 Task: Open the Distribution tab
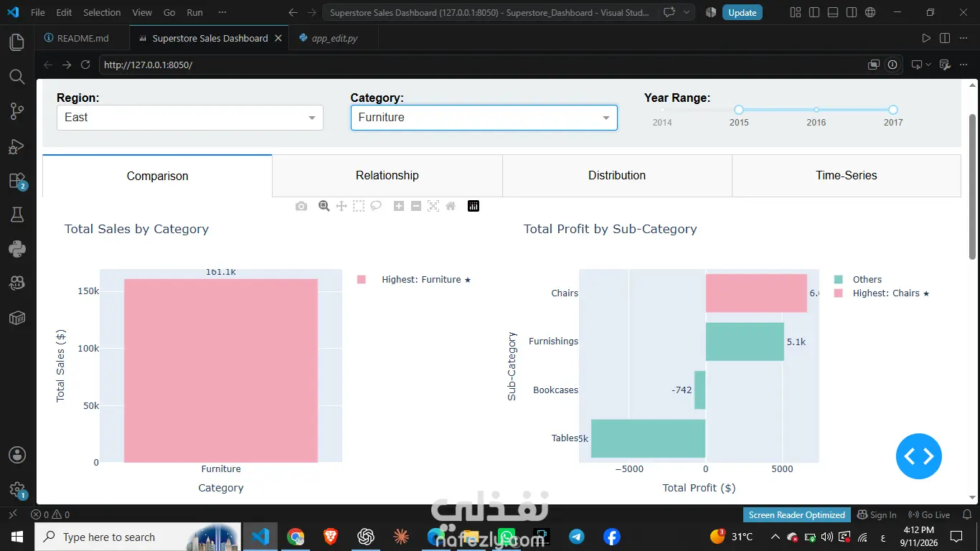tap(617, 175)
